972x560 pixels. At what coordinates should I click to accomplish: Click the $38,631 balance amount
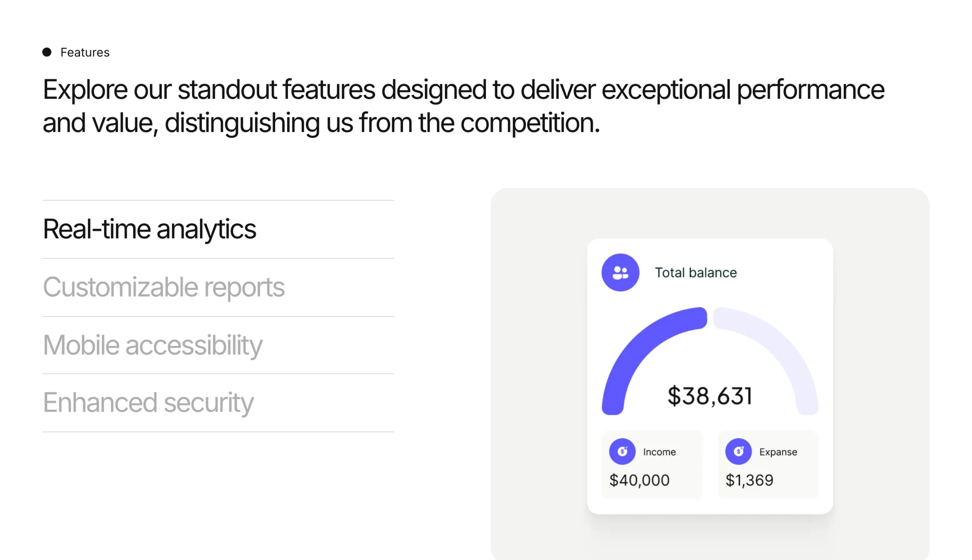709,396
